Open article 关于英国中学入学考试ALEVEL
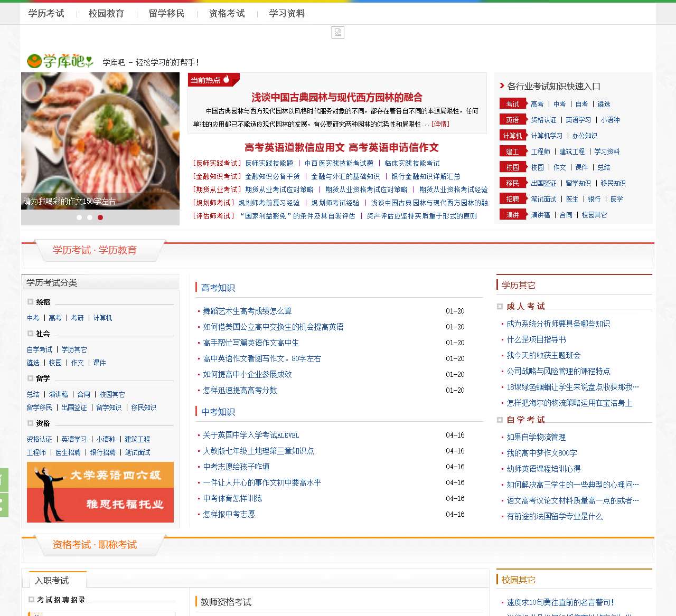The width and height of the screenshot is (676, 616). [251, 435]
